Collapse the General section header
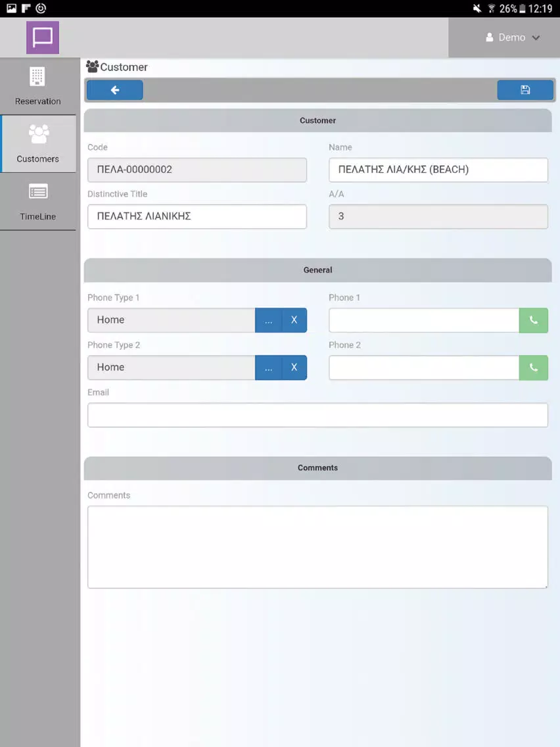Image resolution: width=560 pixels, height=747 pixels. (317, 270)
